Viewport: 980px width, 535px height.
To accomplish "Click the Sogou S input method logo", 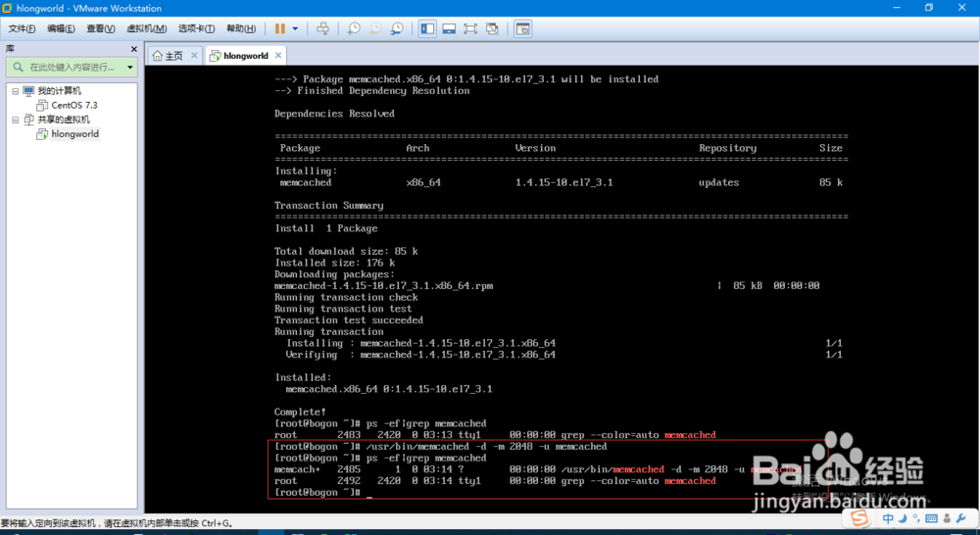I will coord(860,518).
